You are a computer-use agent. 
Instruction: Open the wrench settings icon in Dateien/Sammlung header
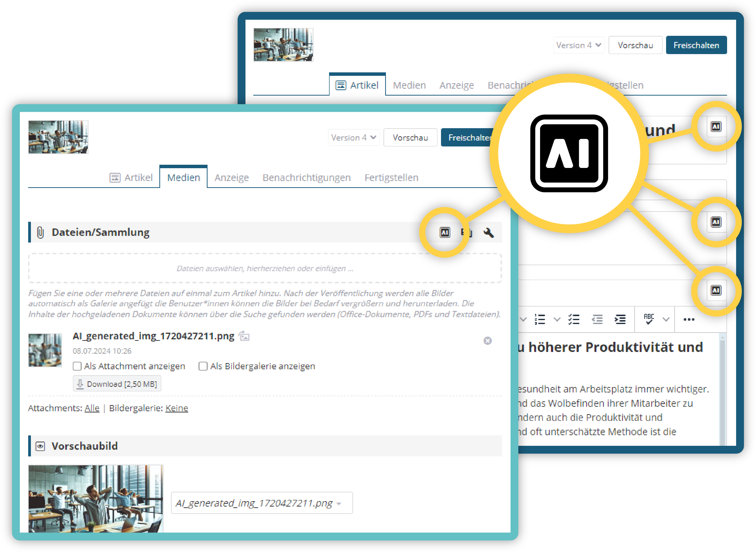pos(488,233)
